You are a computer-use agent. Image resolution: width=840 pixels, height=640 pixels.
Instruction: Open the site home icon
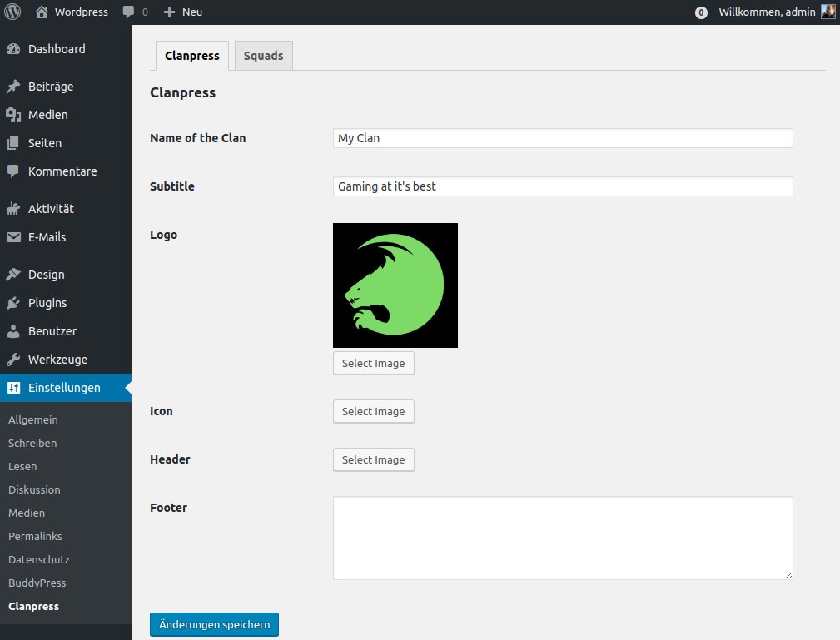[x=42, y=12]
